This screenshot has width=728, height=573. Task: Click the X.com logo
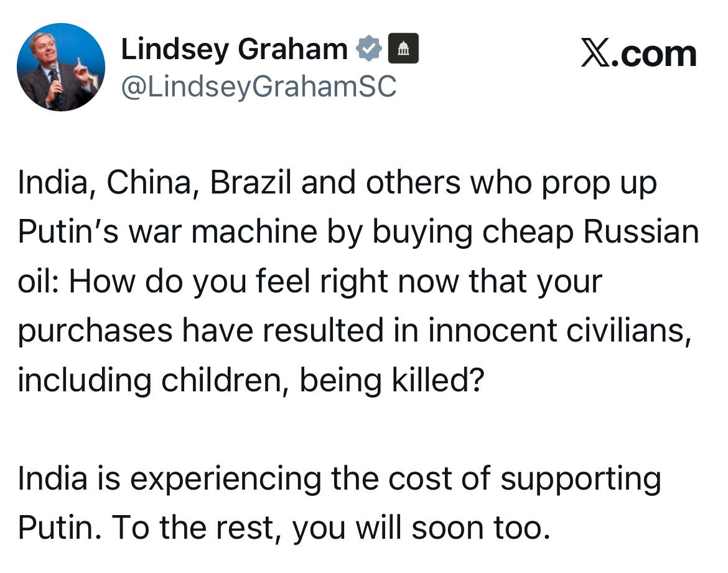(639, 55)
